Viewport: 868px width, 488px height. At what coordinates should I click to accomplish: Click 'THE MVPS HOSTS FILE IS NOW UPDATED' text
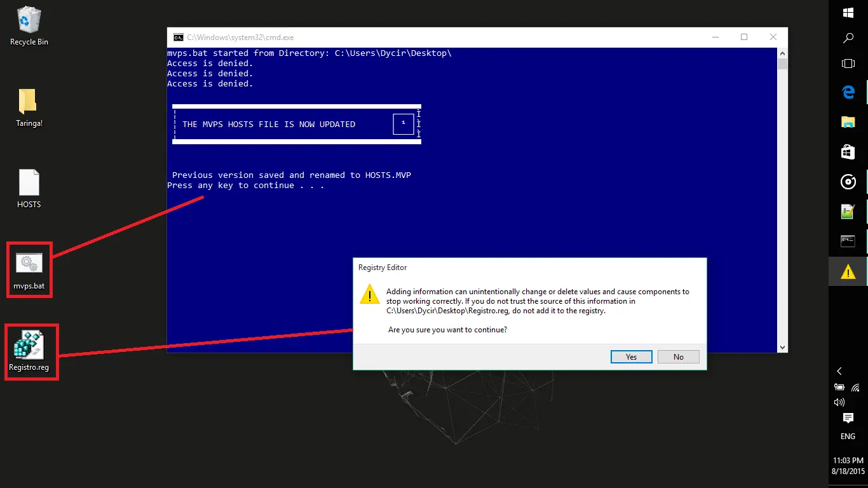(x=269, y=125)
